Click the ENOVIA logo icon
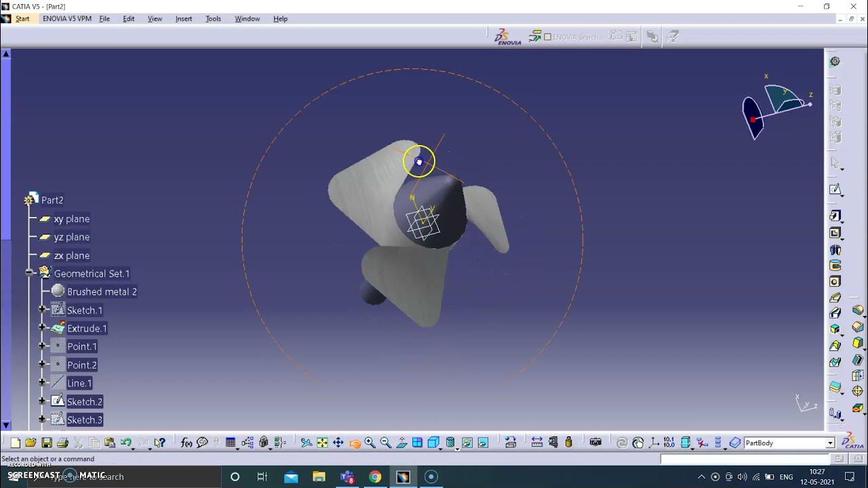The width and height of the screenshot is (868, 488). point(507,37)
